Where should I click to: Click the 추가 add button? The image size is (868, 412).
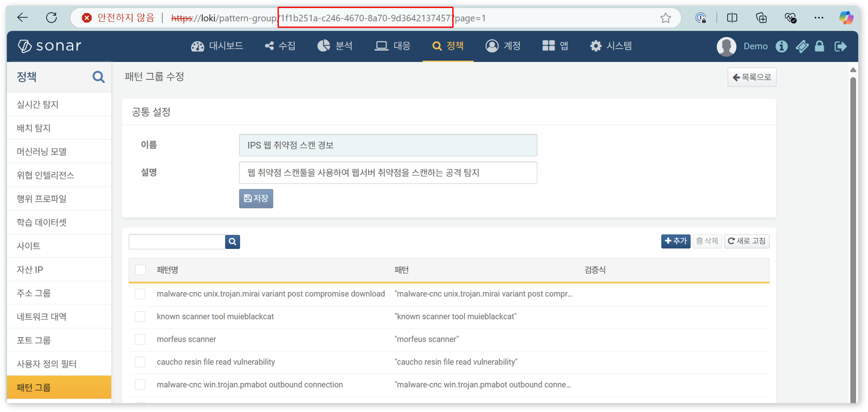(x=676, y=241)
